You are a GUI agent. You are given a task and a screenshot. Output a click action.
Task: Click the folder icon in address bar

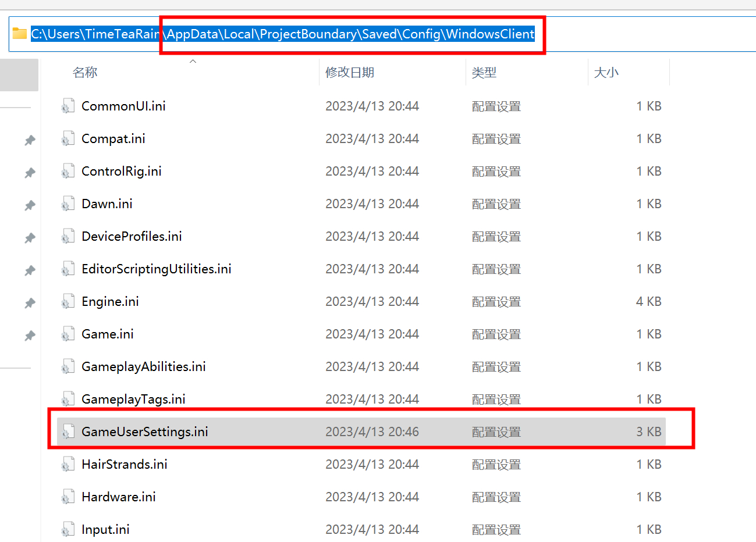(x=20, y=33)
